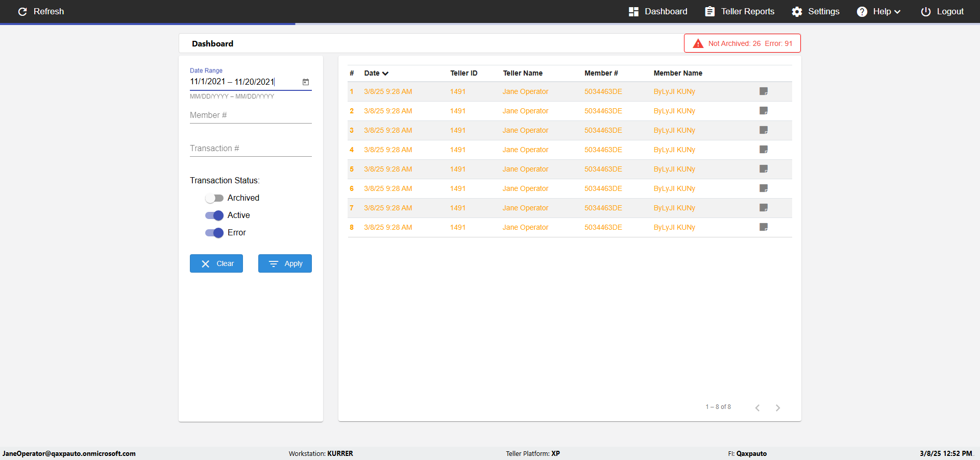The height and width of the screenshot is (460, 980).
Task: Go to previous page of results
Action: click(x=757, y=407)
